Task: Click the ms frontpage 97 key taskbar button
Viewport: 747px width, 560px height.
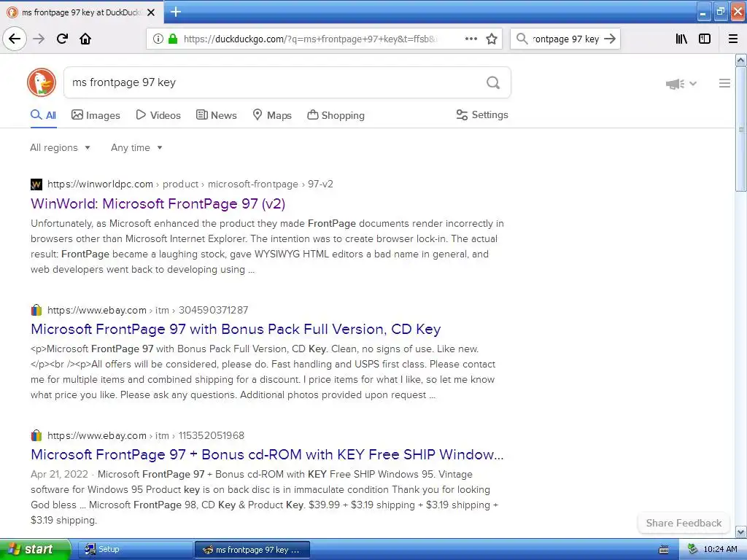Action: tap(252, 550)
